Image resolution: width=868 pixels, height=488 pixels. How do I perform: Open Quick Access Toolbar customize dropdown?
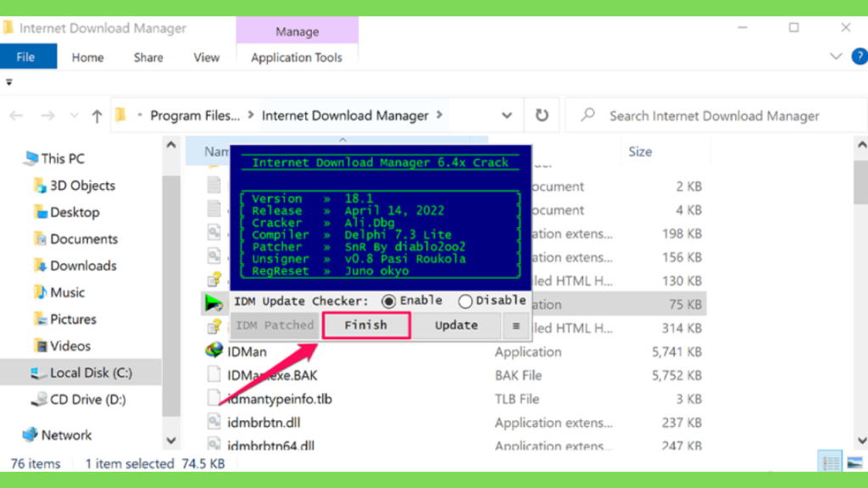point(8,82)
